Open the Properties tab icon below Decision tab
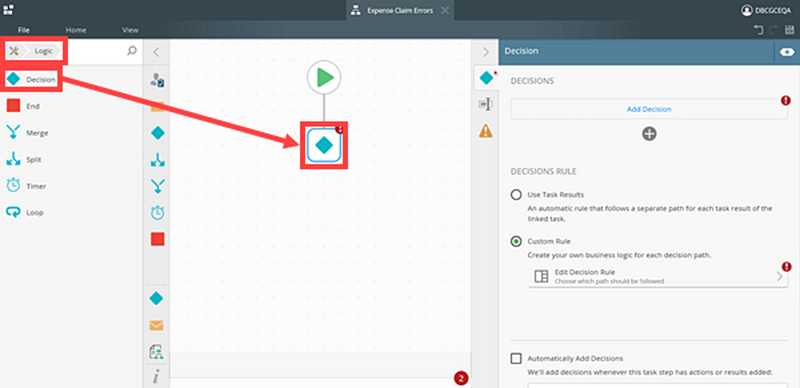This screenshot has height=388, width=800. pos(486,104)
